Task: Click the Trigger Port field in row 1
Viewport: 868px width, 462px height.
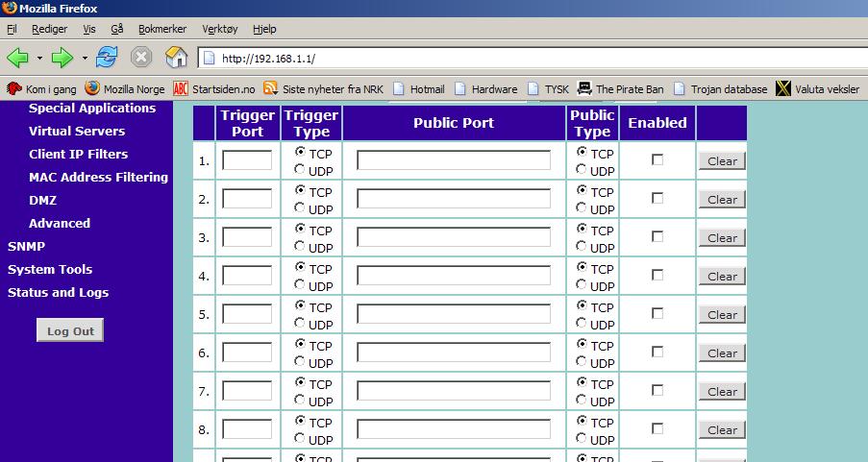Action: pos(247,159)
